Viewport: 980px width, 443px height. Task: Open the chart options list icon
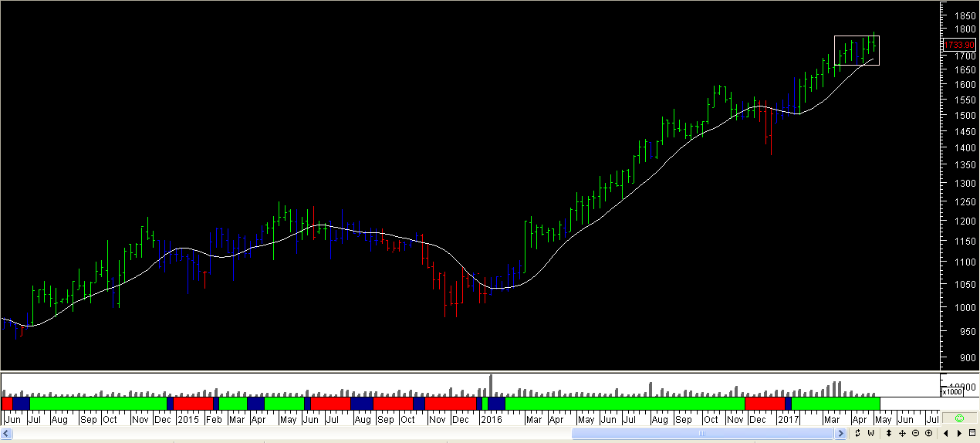tap(972, 433)
